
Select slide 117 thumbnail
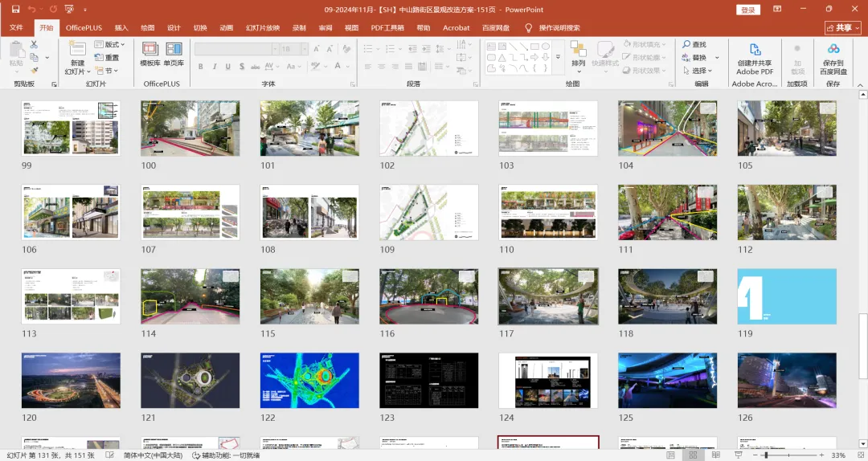(548, 296)
